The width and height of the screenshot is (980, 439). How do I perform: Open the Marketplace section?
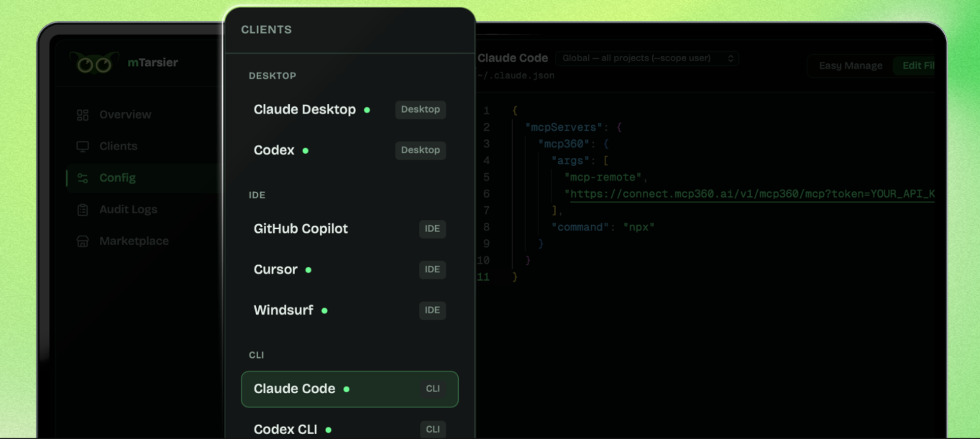click(134, 241)
